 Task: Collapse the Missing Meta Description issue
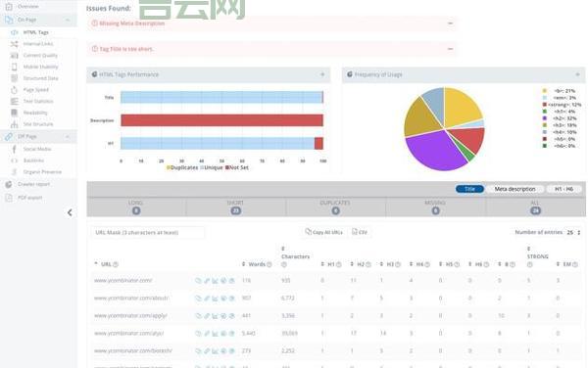(x=451, y=23)
